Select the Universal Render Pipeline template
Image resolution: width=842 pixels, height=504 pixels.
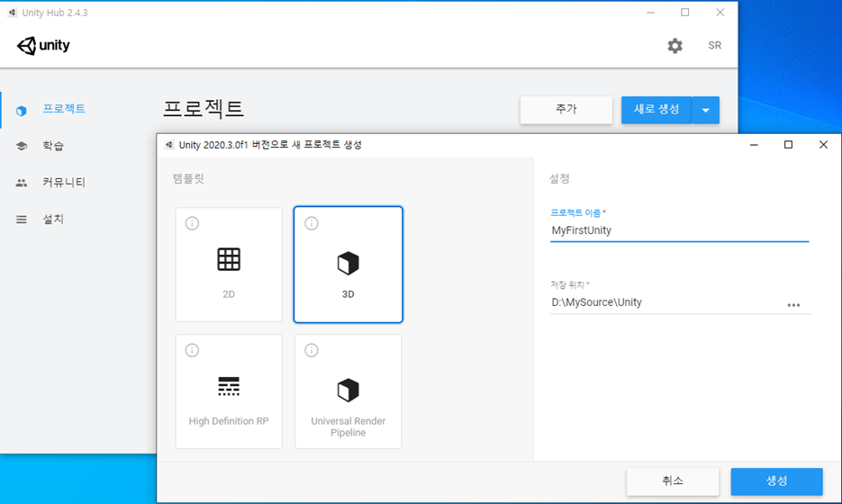point(348,391)
